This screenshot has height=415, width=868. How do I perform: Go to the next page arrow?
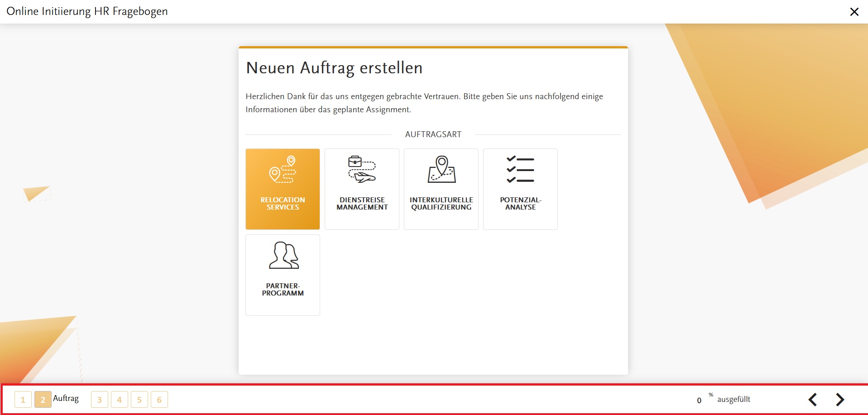(840, 400)
